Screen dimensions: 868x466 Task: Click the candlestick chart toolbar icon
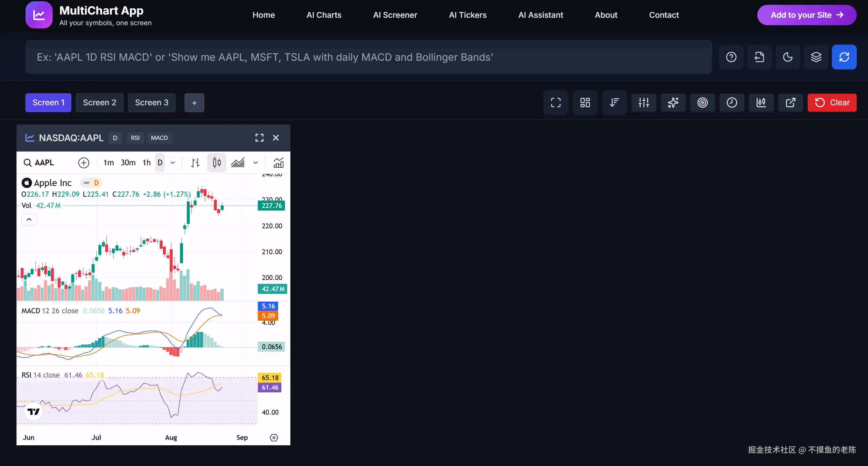coord(761,102)
